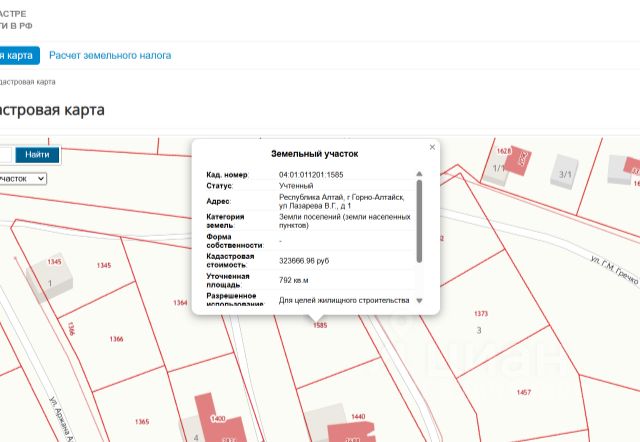The width and height of the screenshot is (640, 442).
Task: Click the Найти search button
Action: coord(37,155)
